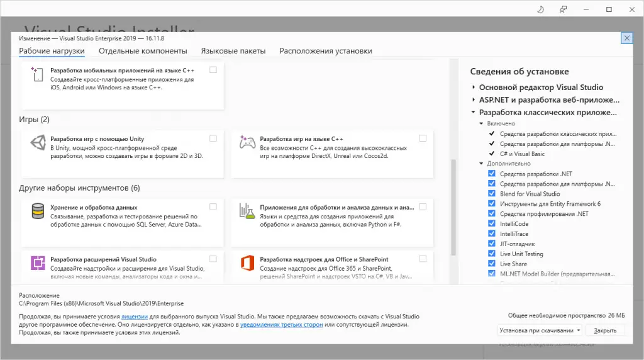
Task: Switch to Языковые пакеты tab
Action: 233,51
